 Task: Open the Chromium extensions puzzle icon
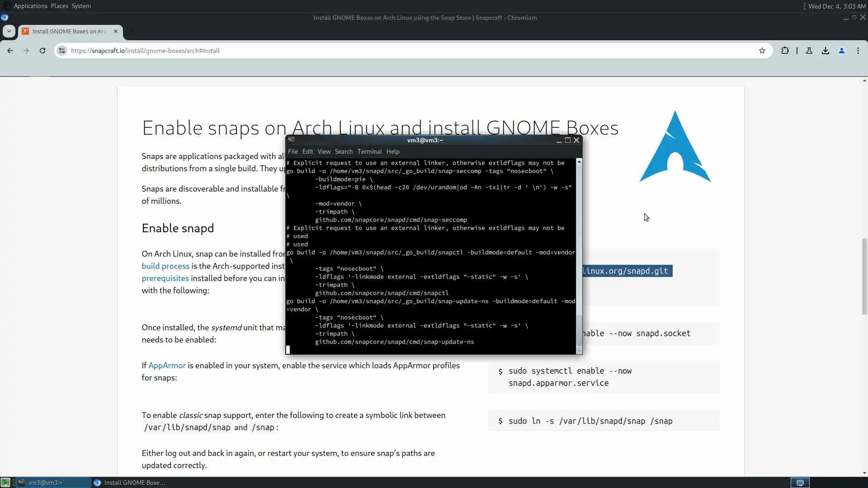pyautogui.click(x=785, y=51)
